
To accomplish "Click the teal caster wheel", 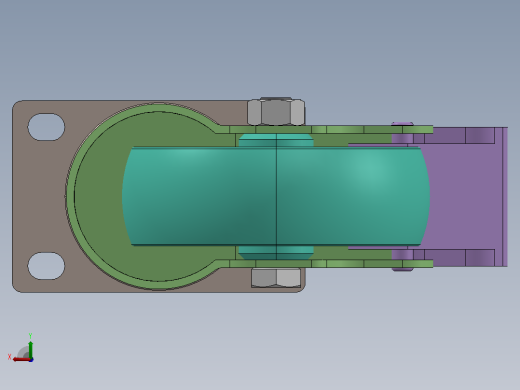I will tap(276, 196).
